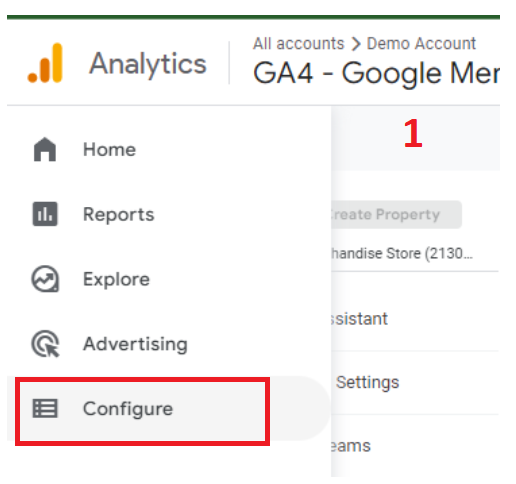This screenshot has height=484, width=516.
Task: Open the Reports bar chart icon
Action: [x=45, y=214]
